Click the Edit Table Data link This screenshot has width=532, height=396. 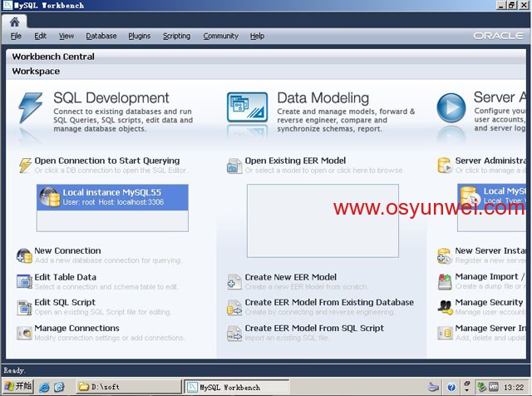pyautogui.click(x=65, y=277)
